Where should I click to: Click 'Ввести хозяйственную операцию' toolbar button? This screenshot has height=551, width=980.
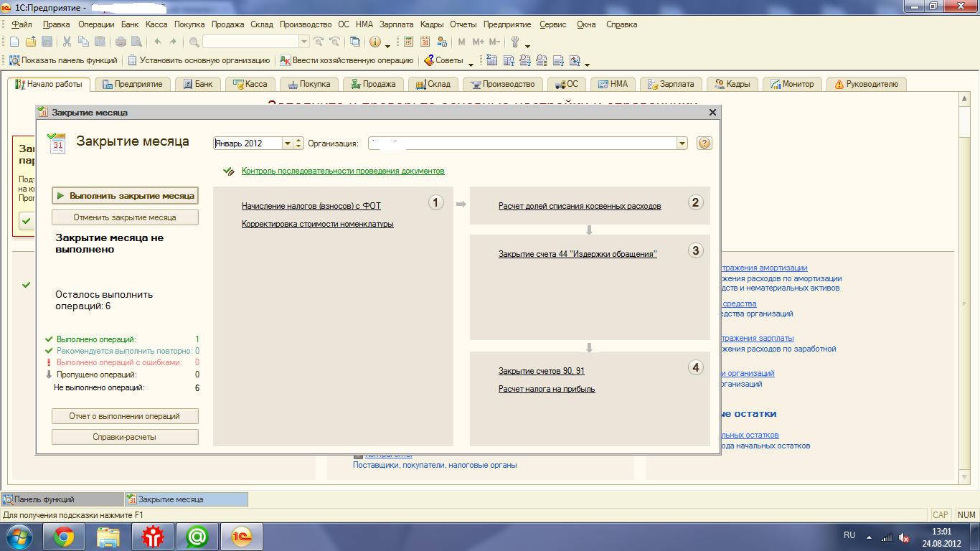347,61
